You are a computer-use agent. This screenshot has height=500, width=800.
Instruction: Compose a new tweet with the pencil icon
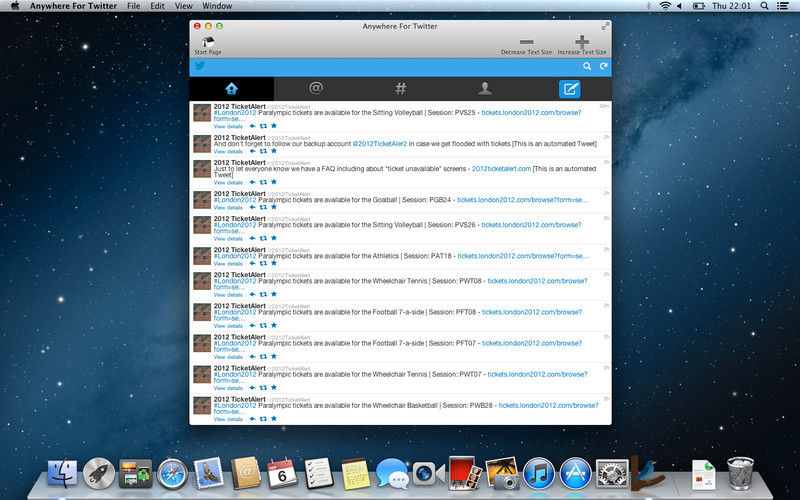click(569, 89)
